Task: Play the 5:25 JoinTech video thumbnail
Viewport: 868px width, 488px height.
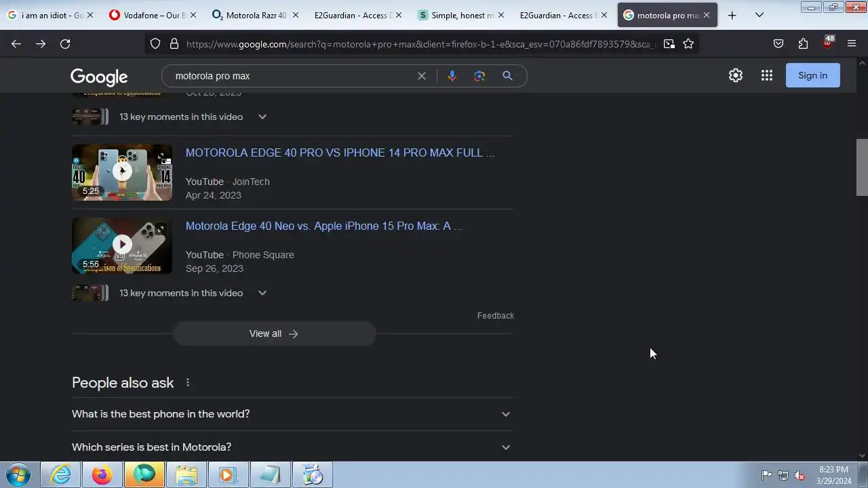Action: tap(122, 172)
